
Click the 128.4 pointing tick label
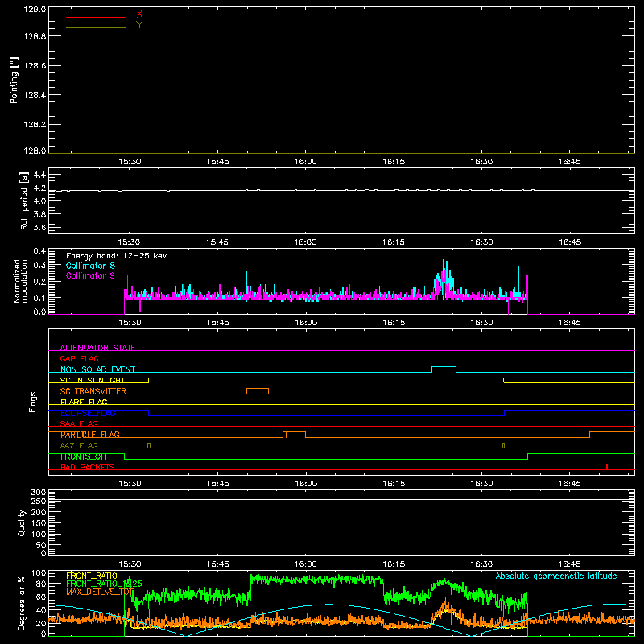[35, 95]
